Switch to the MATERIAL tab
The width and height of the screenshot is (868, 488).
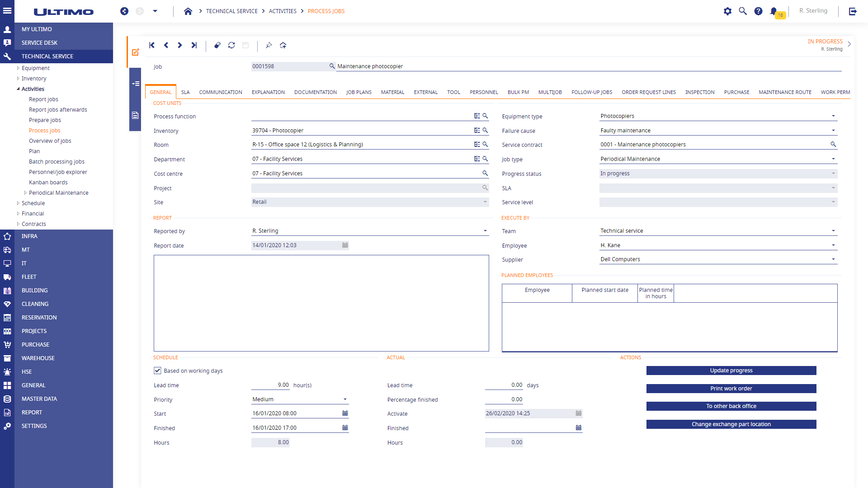392,92
